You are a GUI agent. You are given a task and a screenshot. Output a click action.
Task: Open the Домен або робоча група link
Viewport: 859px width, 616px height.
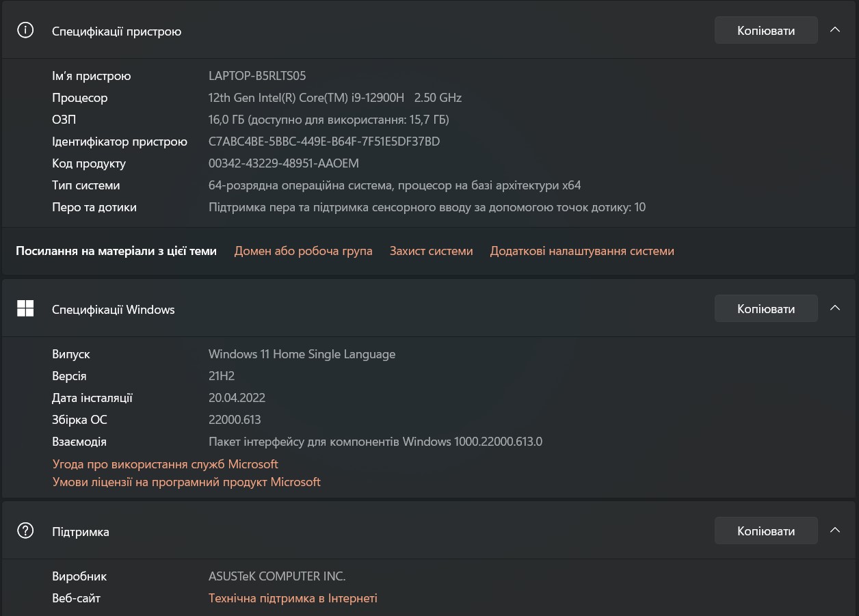point(303,251)
